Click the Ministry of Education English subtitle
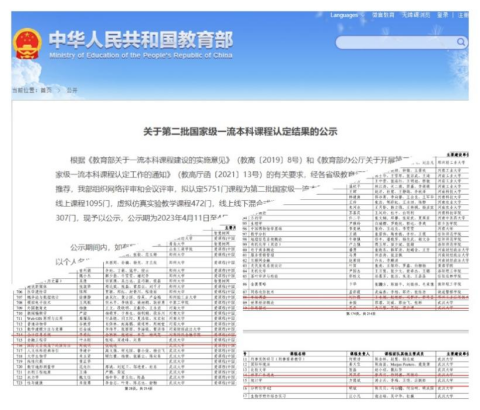This screenshot has width=480, height=410. pos(141,55)
